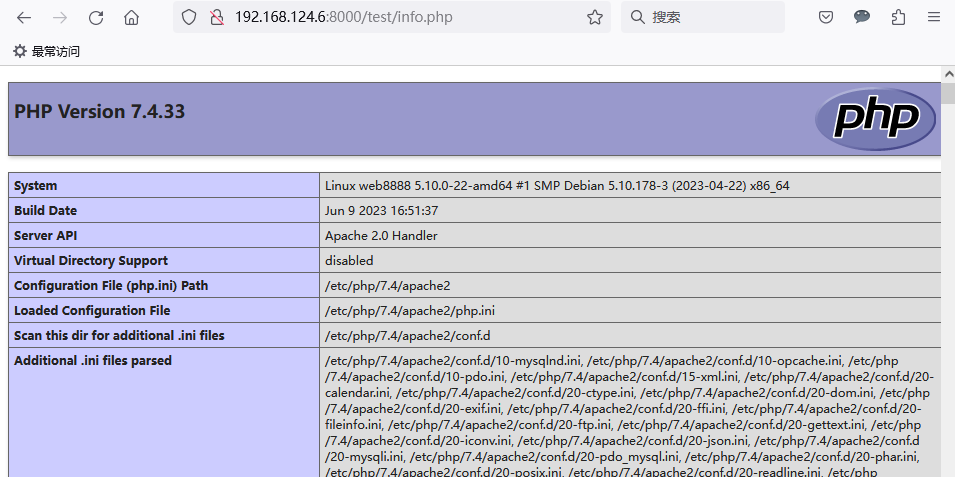This screenshot has height=477, width=955.
Task: Click the /etc/php/7.4/apache2/conf.d value
Action: (407, 336)
